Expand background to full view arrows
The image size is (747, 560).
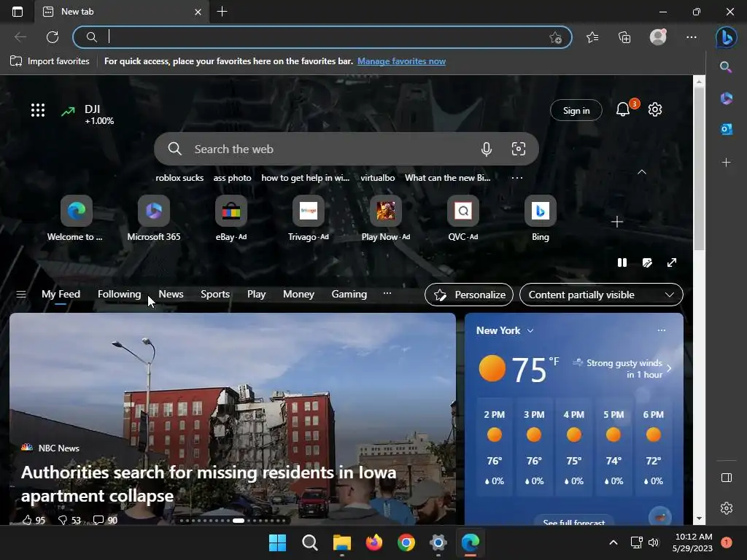coord(672,262)
